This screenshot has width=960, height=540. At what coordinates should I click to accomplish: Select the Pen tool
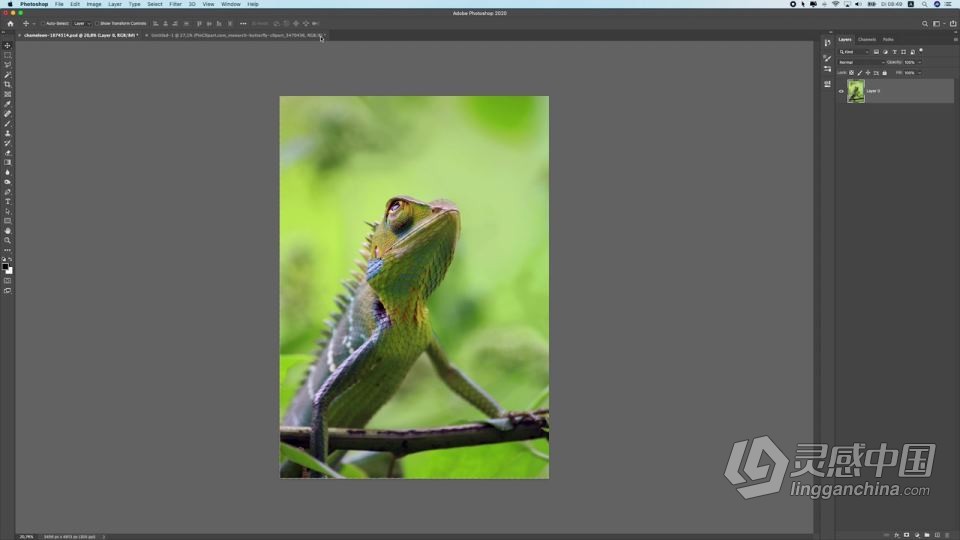[7, 192]
